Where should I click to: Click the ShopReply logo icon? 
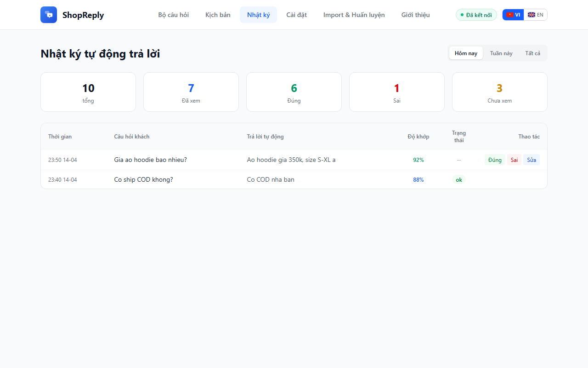click(48, 15)
